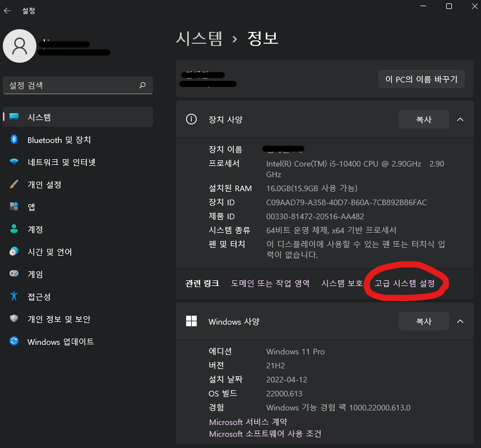Click the back arrow in Settings

[x=7, y=11]
